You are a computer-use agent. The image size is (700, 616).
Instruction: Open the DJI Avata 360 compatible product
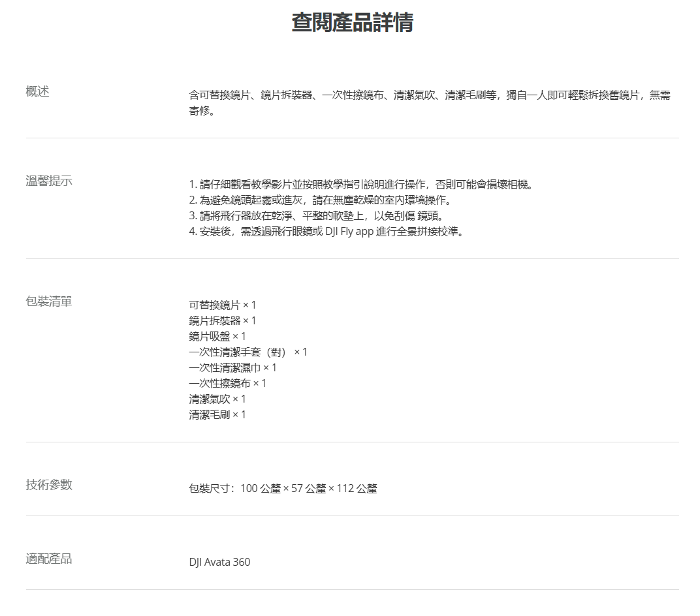(x=219, y=562)
